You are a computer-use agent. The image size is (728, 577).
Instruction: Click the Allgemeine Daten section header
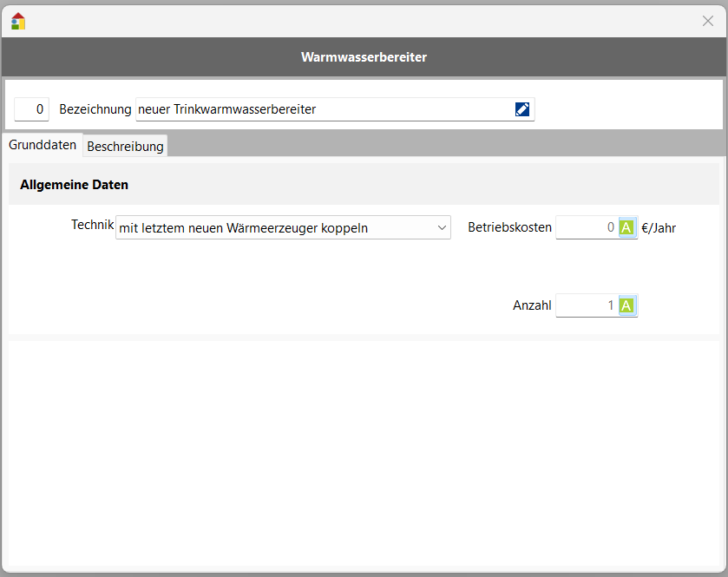(x=74, y=185)
